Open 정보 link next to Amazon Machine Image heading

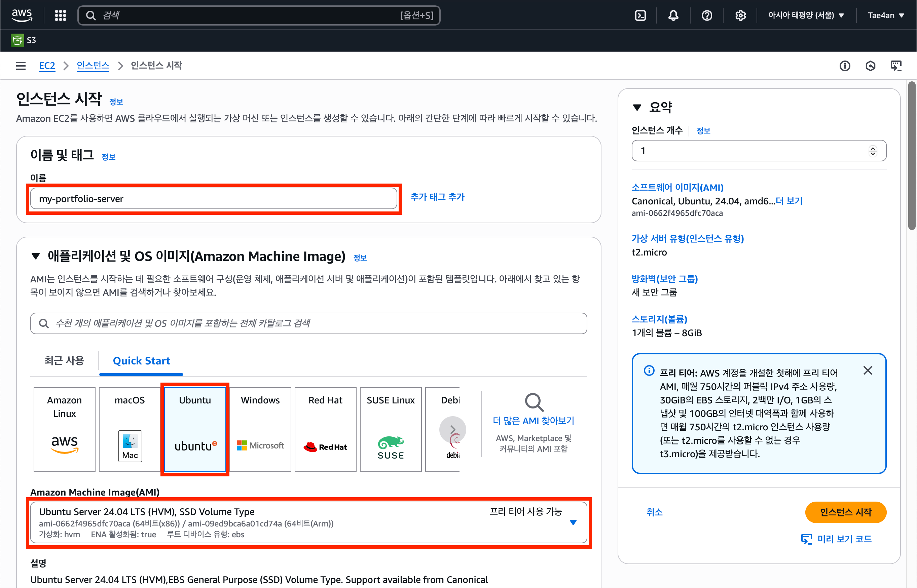360,258
